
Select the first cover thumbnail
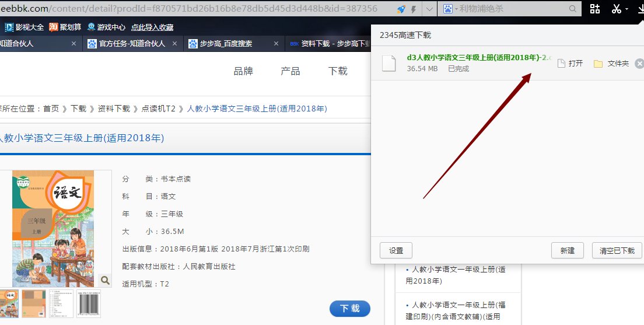[9, 303]
